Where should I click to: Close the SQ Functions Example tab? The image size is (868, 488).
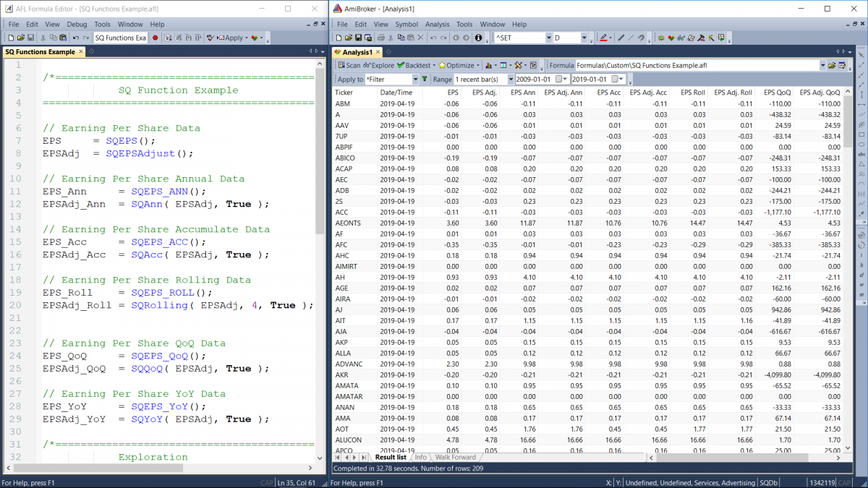pyautogui.click(x=81, y=51)
